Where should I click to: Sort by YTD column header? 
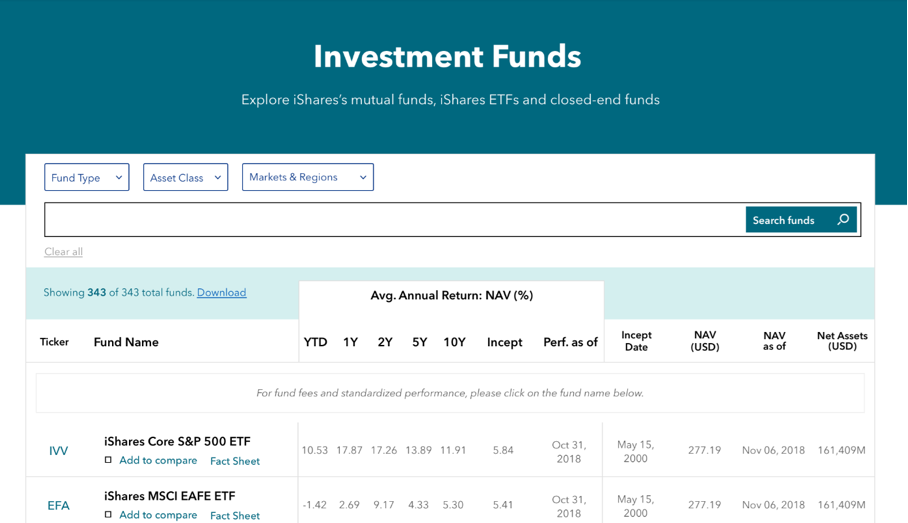click(315, 342)
